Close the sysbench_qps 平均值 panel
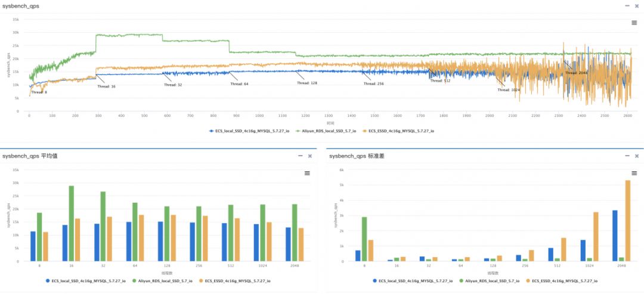This screenshot has height=294, width=644. pyautogui.click(x=309, y=156)
